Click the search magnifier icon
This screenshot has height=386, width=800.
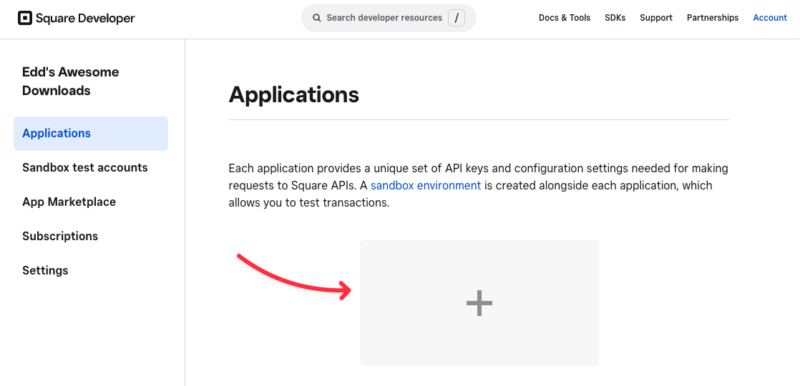(x=317, y=18)
